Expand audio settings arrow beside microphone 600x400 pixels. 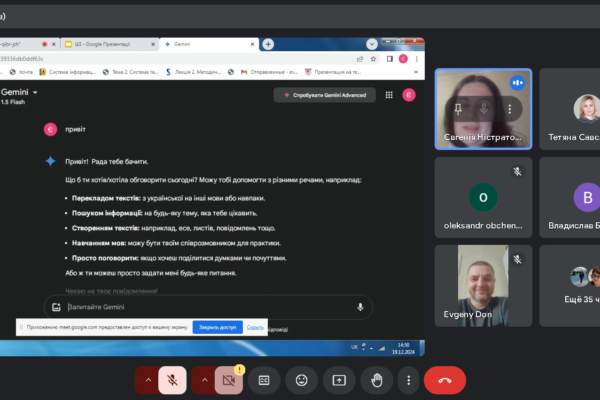point(148,380)
